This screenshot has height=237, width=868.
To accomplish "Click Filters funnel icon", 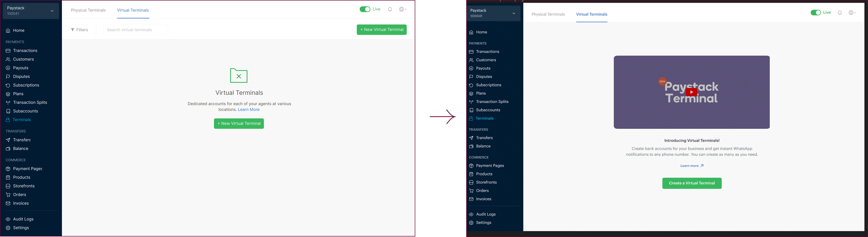I will click(72, 30).
